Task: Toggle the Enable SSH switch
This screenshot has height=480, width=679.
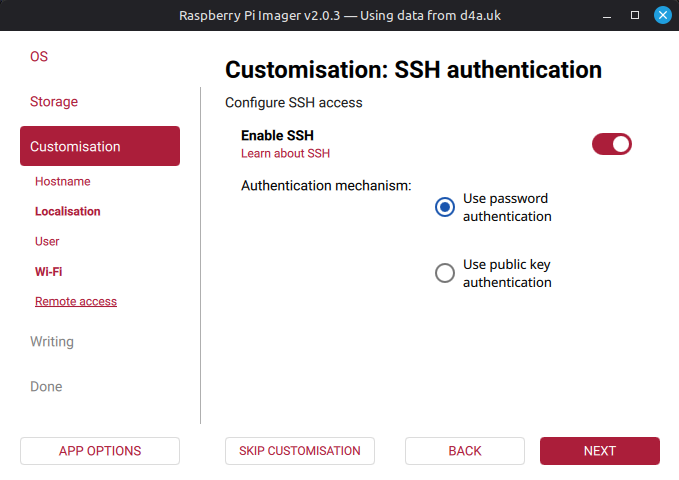Action: pyautogui.click(x=612, y=144)
